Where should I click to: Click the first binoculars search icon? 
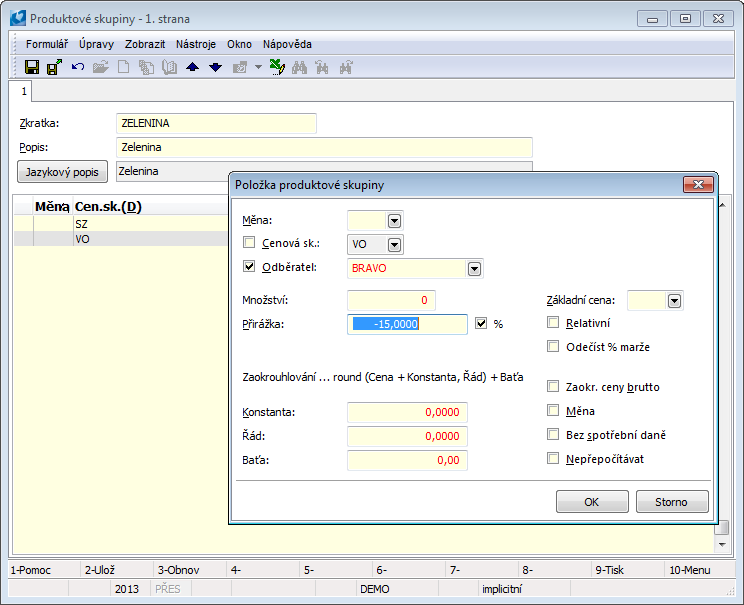point(299,67)
